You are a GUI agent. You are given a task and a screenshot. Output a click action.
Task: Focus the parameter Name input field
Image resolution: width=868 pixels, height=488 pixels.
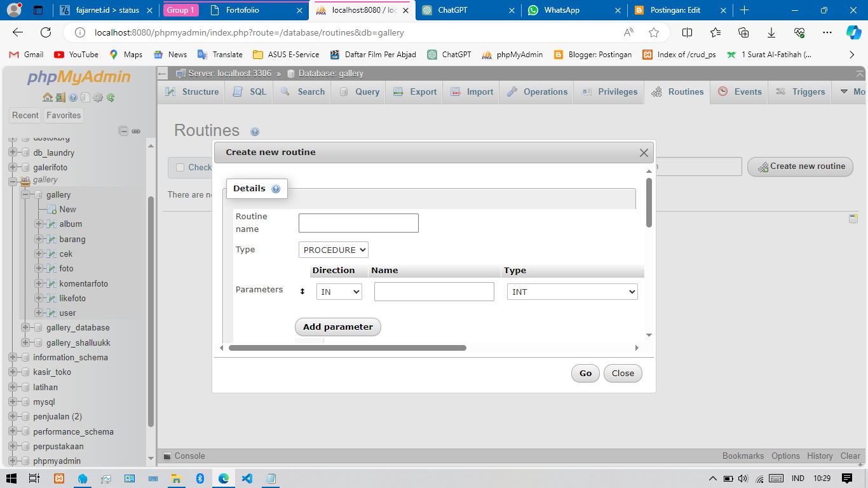click(x=434, y=292)
